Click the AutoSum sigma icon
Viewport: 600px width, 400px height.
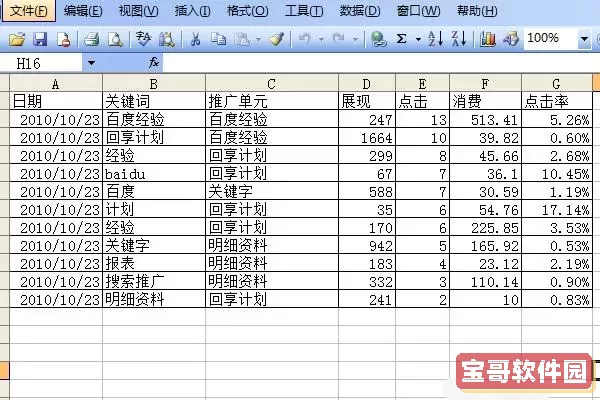(x=401, y=39)
